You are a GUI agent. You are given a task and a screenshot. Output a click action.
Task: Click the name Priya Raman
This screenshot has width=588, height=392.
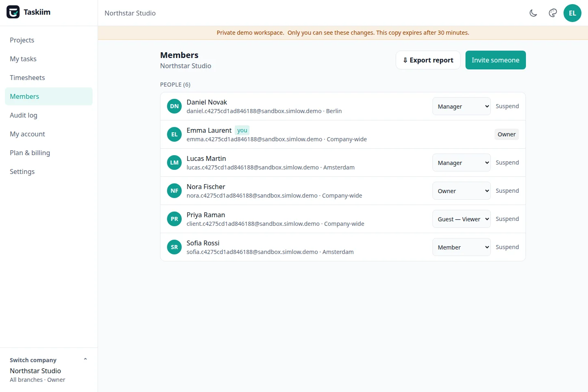(206, 215)
